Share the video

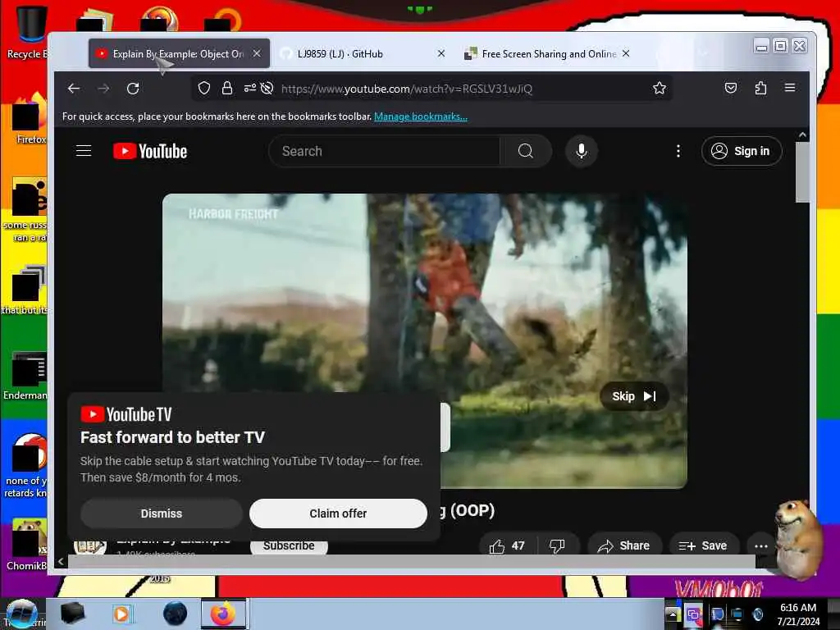624,546
